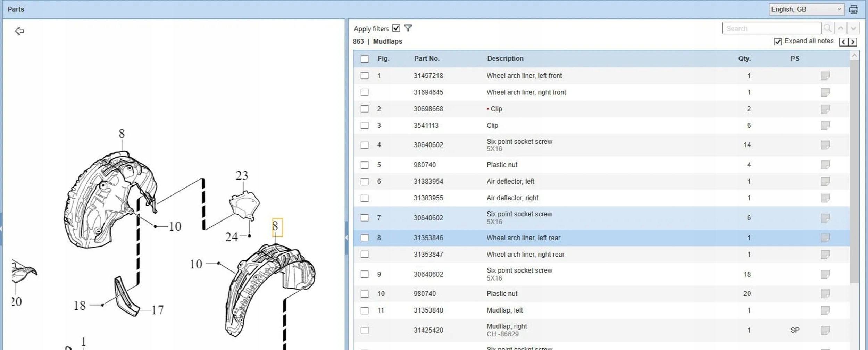The width and height of the screenshot is (868, 350).
Task: Click the search magnifier icon
Action: (827, 28)
